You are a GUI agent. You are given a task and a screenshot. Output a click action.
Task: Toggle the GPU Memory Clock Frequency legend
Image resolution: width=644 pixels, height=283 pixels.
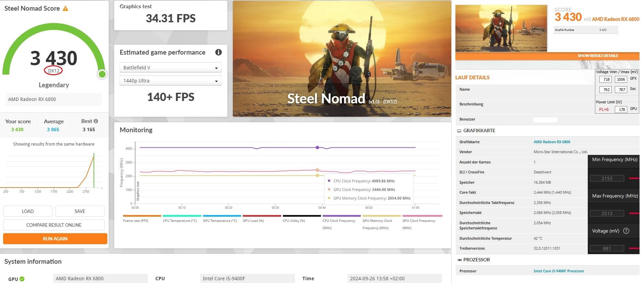(381, 222)
